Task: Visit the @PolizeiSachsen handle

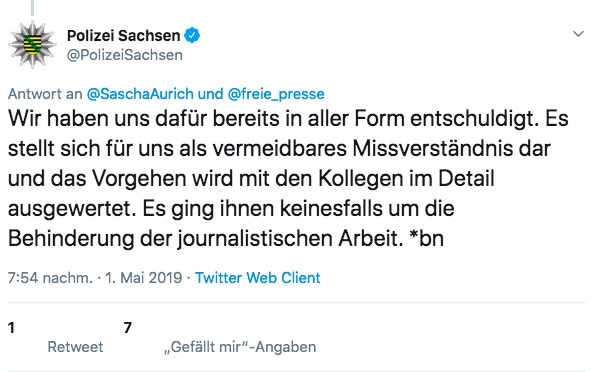Action: click(125, 55)
